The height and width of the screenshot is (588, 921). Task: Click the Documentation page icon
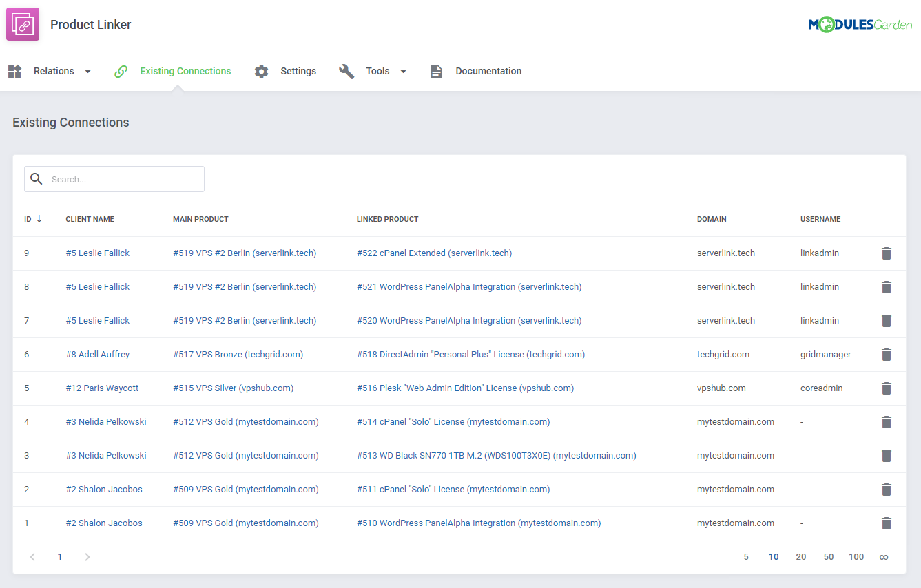(436, 71)
